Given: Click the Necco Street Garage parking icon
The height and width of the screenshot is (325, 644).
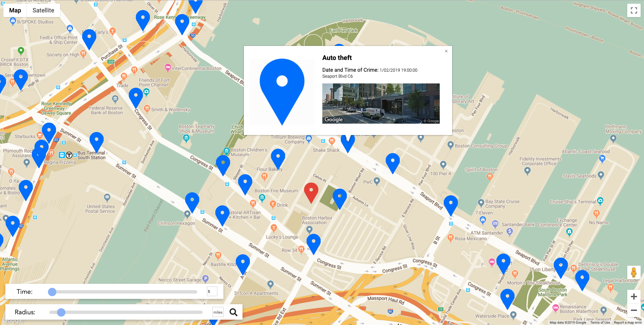Looking at the screenshot, I should pos(206,278).
